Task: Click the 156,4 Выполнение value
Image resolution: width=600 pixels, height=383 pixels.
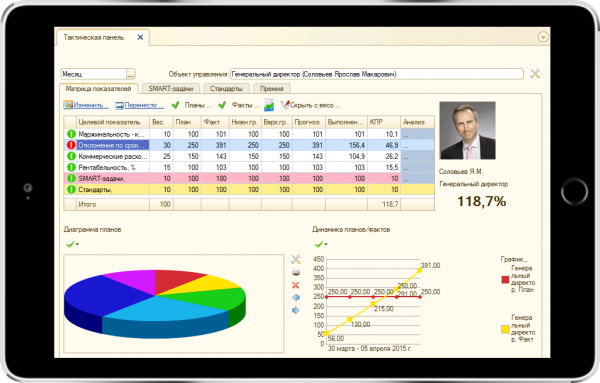Action: point(357,145)
